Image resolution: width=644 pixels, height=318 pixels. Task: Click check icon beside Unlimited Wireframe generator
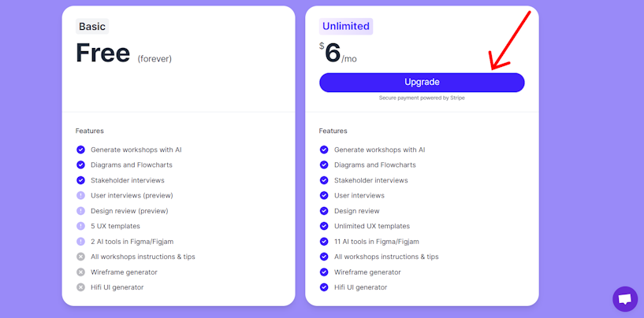(x=324, y=272)
